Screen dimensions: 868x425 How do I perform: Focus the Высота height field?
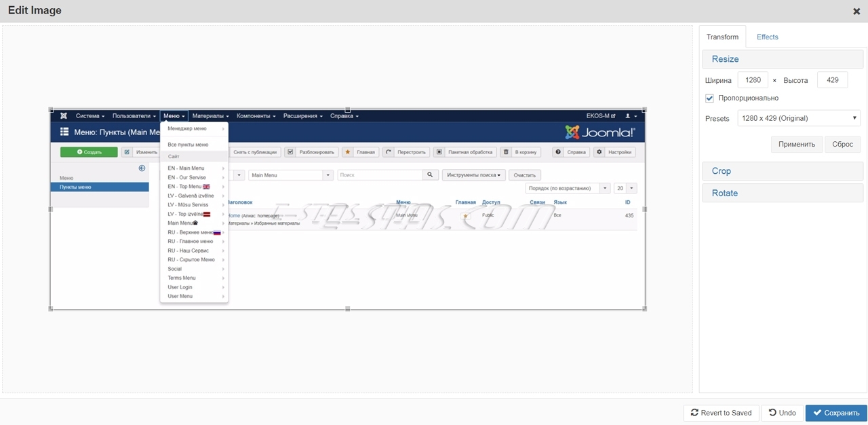point(833,80)
